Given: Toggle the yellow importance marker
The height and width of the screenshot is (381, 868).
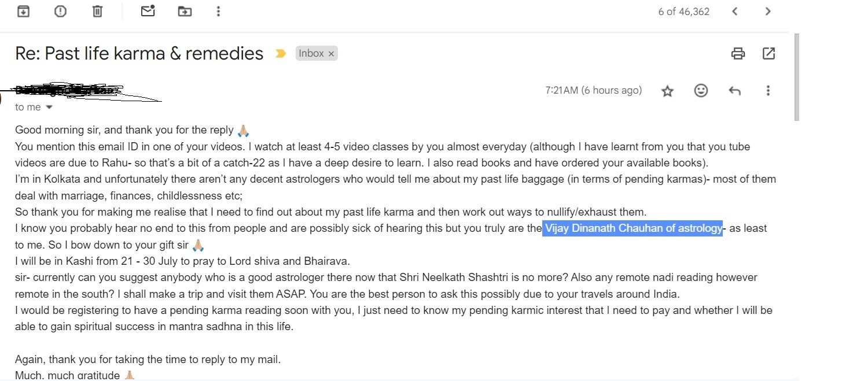Looking at the screenshot, I should 281,54.
